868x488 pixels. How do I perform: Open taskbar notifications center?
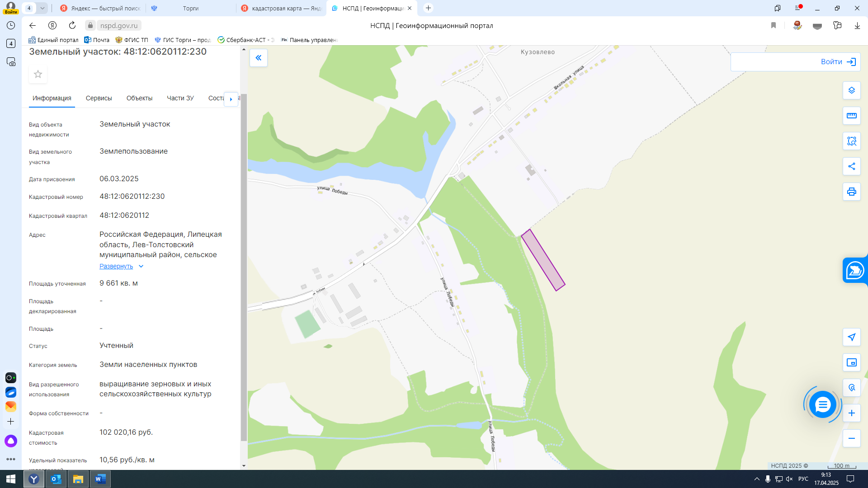850,479
